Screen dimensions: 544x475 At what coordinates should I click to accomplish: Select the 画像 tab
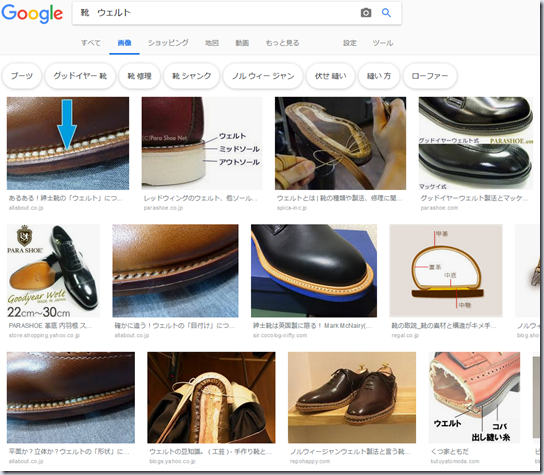click(x=125, y=43)
